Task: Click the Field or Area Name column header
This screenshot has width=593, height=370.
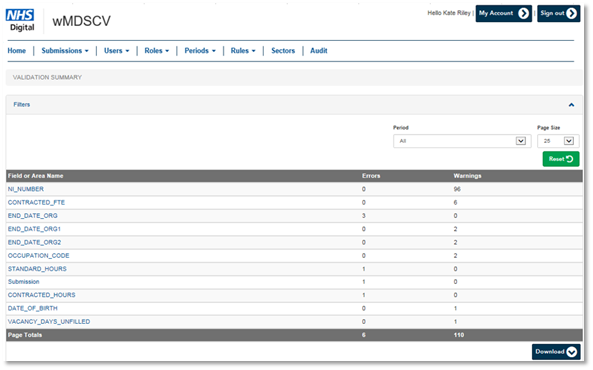Action: click(36, 176)
